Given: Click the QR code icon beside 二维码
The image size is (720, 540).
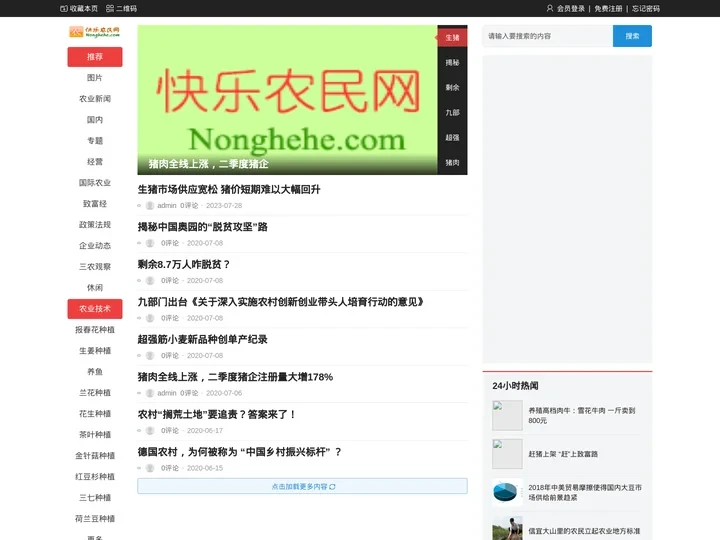Looking at the screenshot, I should [110, 8].
